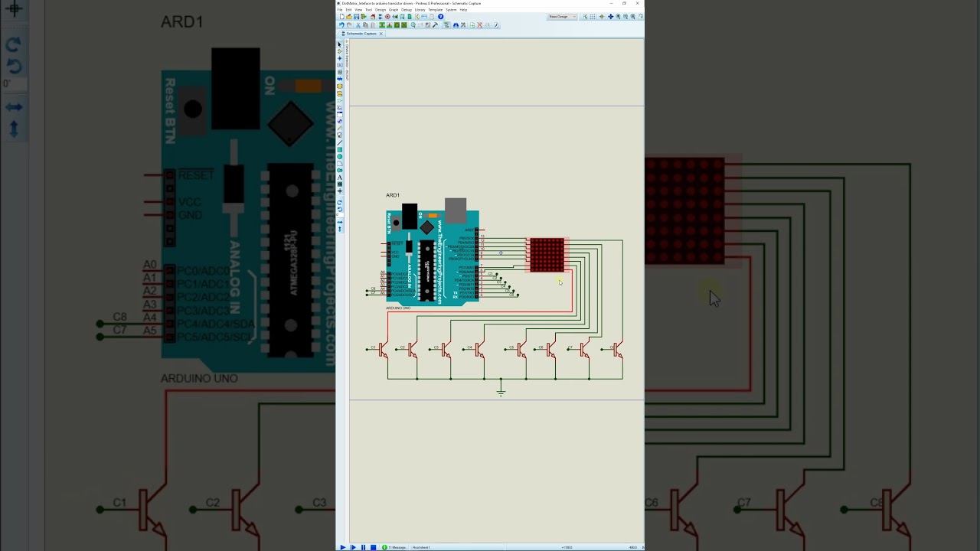Select the 2D Graphics Text tool
Viewport: 980px width, 551px height.
tap(340, 178)
